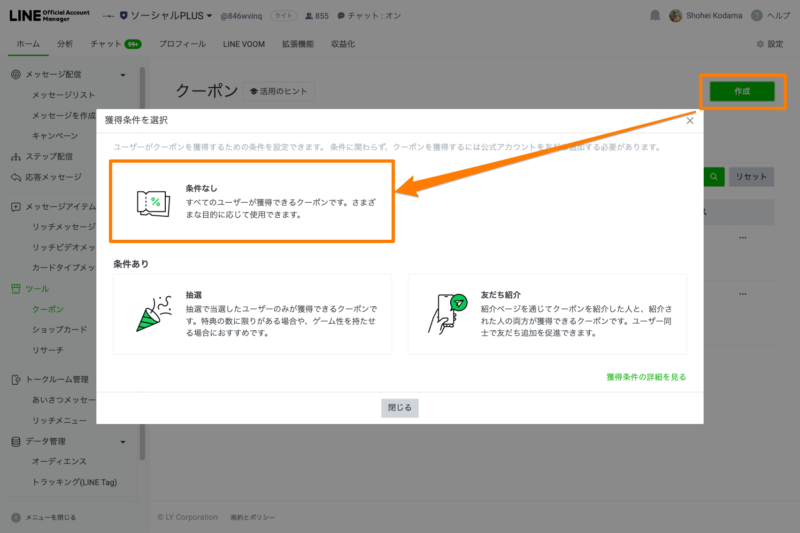The width and height of the screenshot is (800, 533).
Task: Open first row three-dot menu
Action: coord(742,238)
